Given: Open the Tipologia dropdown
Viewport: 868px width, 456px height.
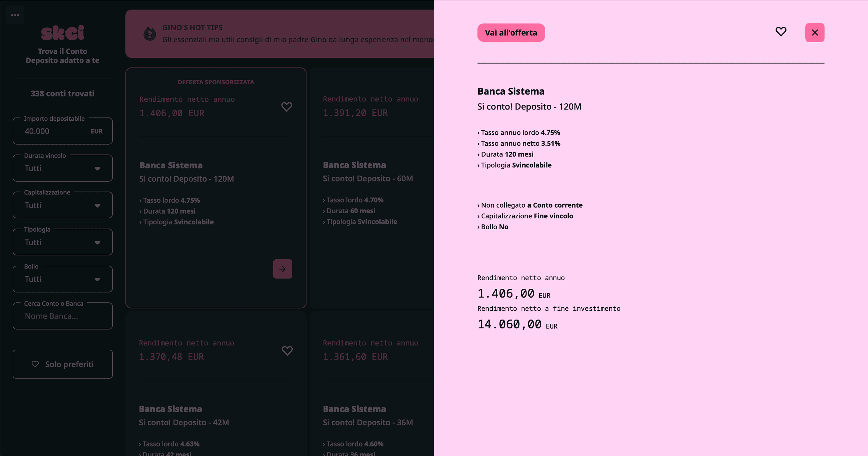Looking at the screenshot, I should [x=63, y=242].
